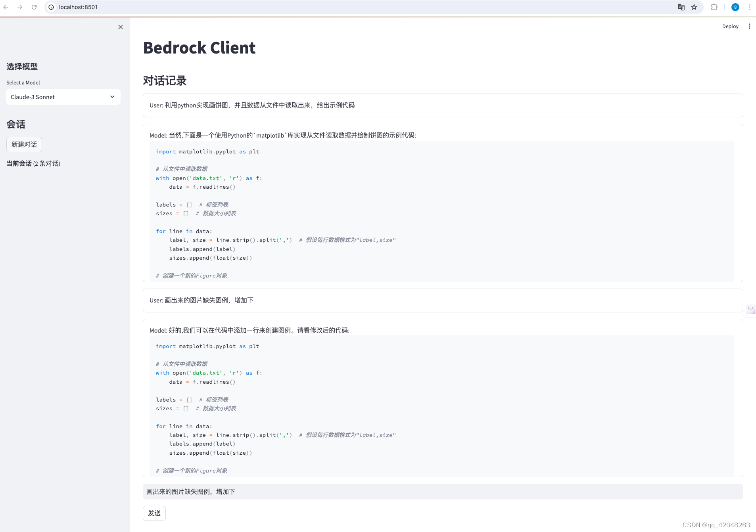Click second model reply starting 好的,我们可以
This screenshot has height=532, width=756.
[x=249, y=330]
